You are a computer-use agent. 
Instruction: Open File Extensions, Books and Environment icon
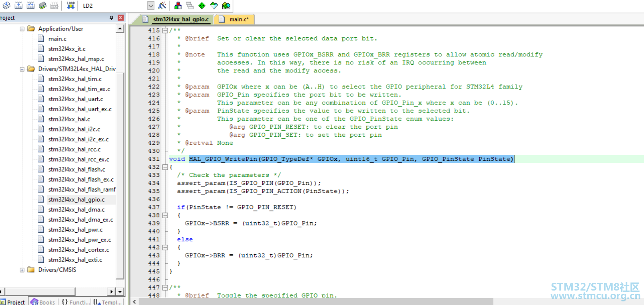pos(178,6)
